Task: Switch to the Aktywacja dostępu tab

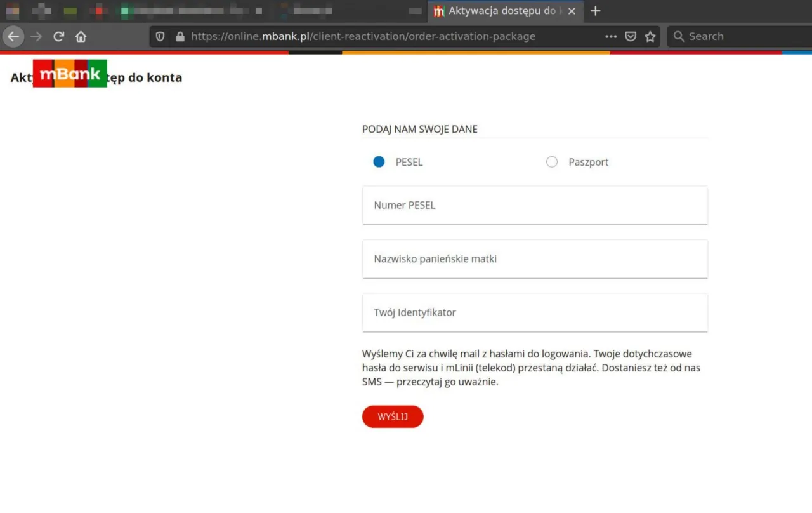Action: click(501, 11)
